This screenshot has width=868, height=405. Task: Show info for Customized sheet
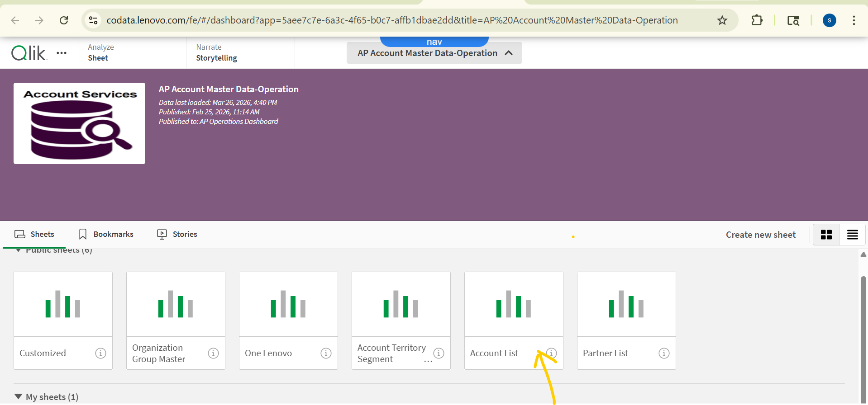point(100,353)
